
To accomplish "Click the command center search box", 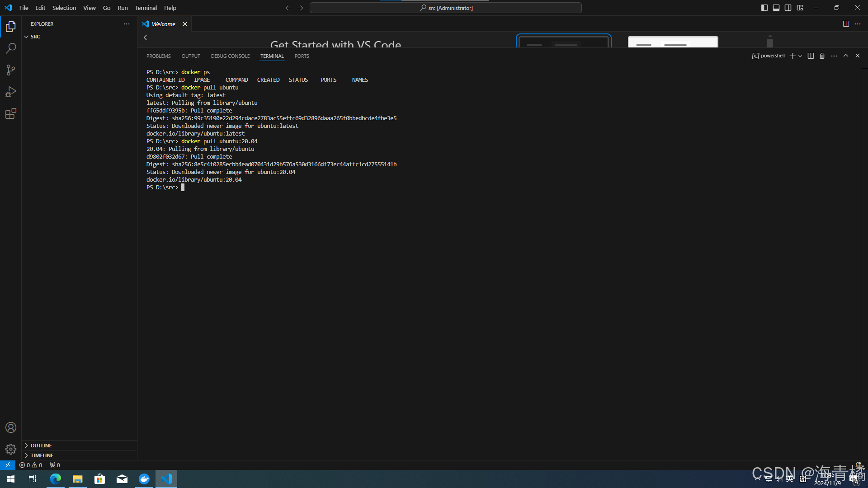I will pos(446,8).
